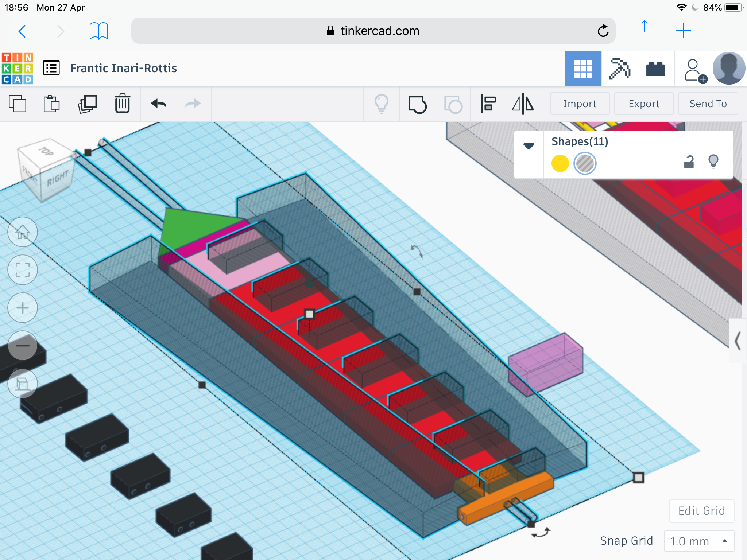The height and width of the screenshot is (560, 747).
Task: Switch to Blocks pickaxe view
Action: [x=619, y=69]
